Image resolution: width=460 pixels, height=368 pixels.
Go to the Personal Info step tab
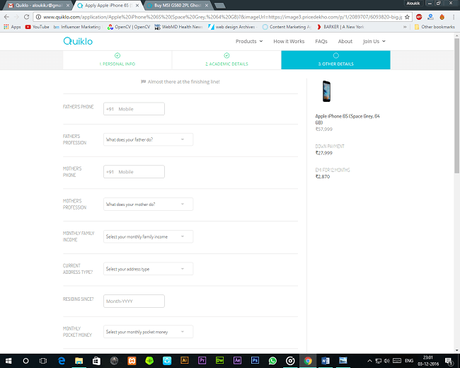click(x=117, y=60)
